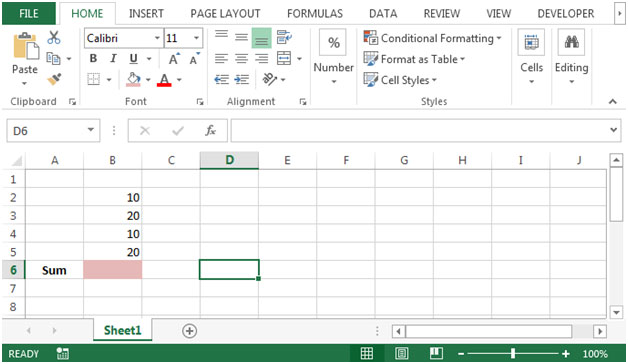Click the Paste clipboard icon
The width and height of the screenshot is (628, 364).
(26, 46)
